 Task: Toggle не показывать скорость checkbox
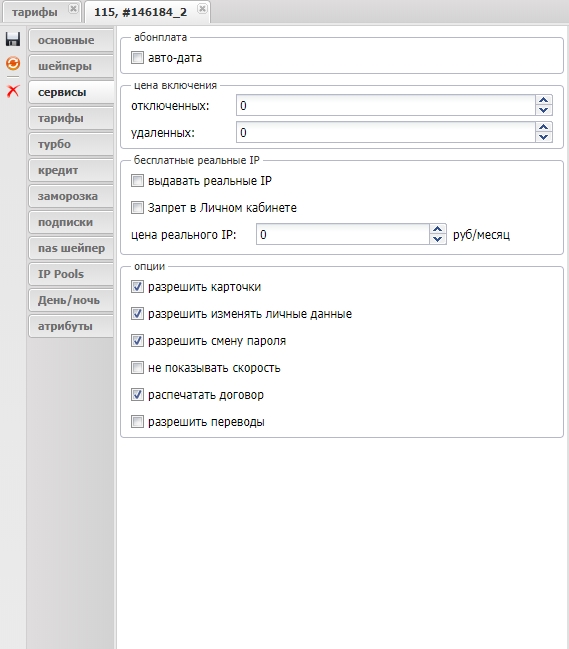[x=137, y=368]
